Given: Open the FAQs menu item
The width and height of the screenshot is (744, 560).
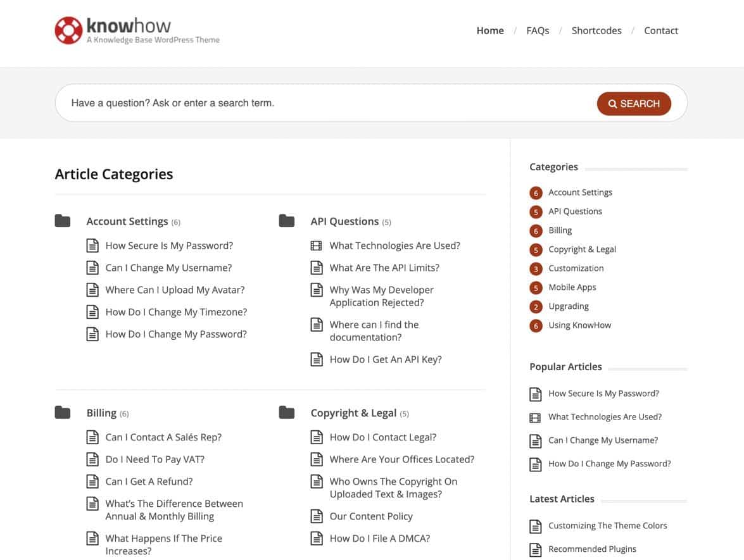Looking at the screenshot, I should coord(538,30).
